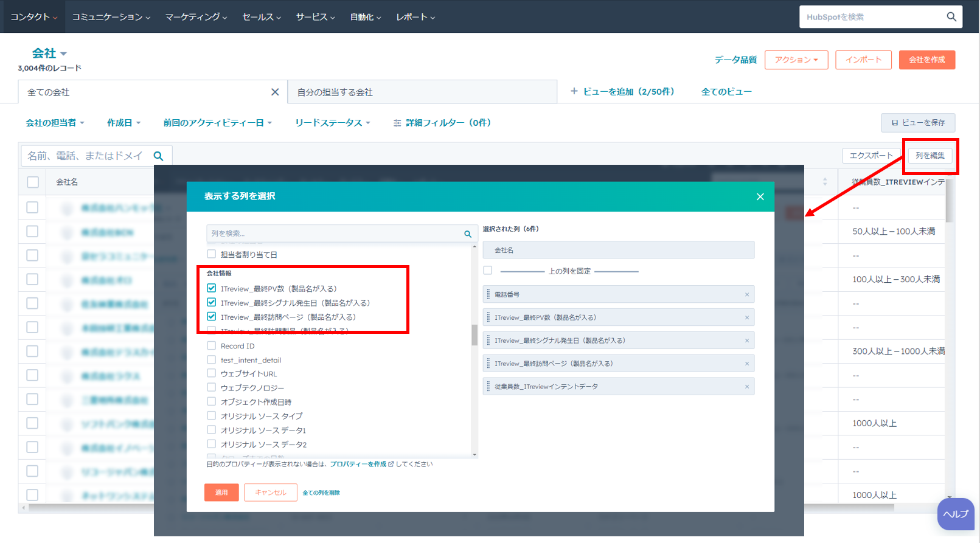
Task: Check the Record ID checkbox
Action: 212,345
